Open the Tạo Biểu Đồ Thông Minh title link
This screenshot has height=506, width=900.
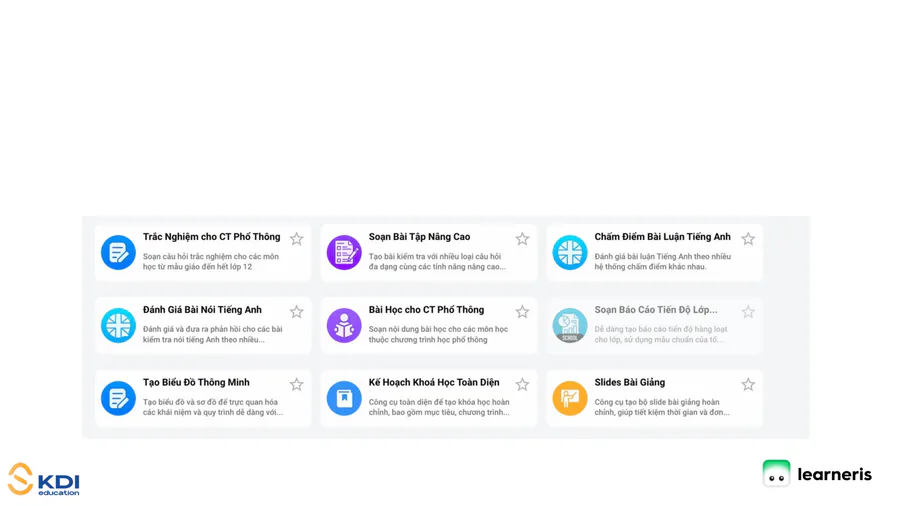(196, 383)
